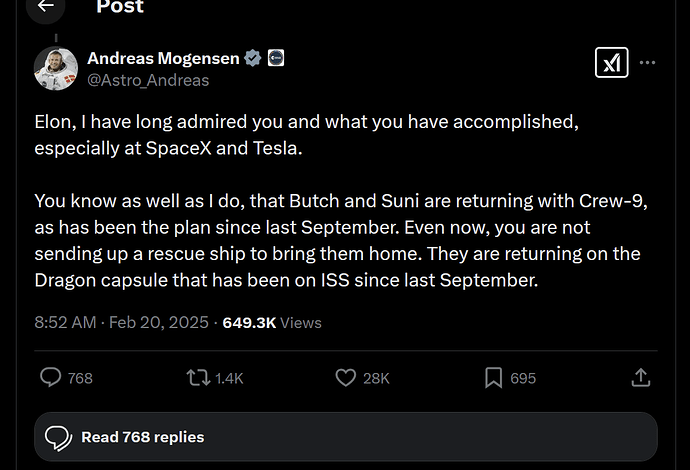Bookmark the post with bookmark icon

(493, 378)
